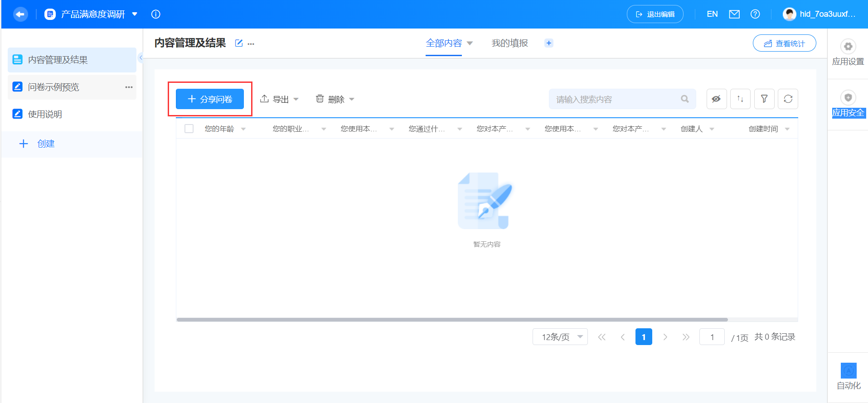This screenshot has height=403, width=868.
Task: Jump to the last page with double-right arrows
Action: tap(686, 337)
